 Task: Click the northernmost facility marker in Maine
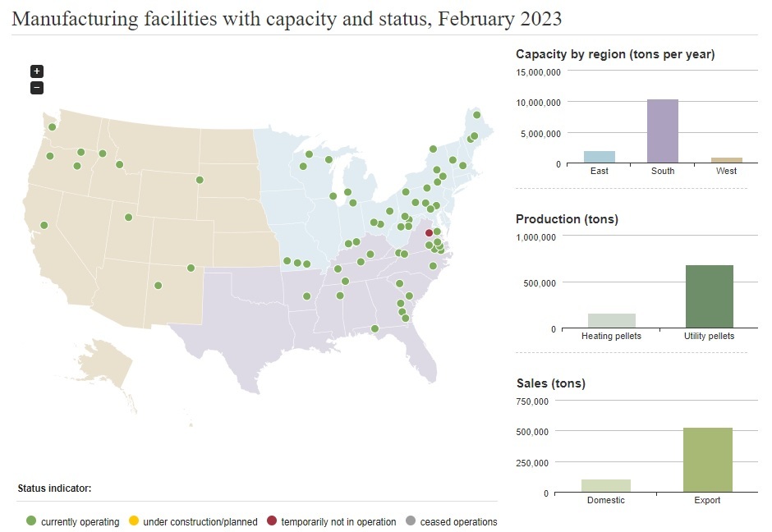click(x=476, y=115)
